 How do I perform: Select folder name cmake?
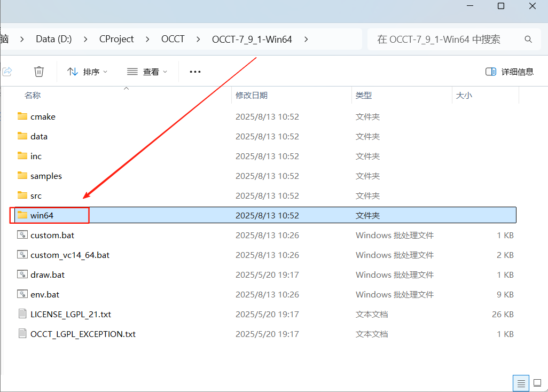point(43,116)
